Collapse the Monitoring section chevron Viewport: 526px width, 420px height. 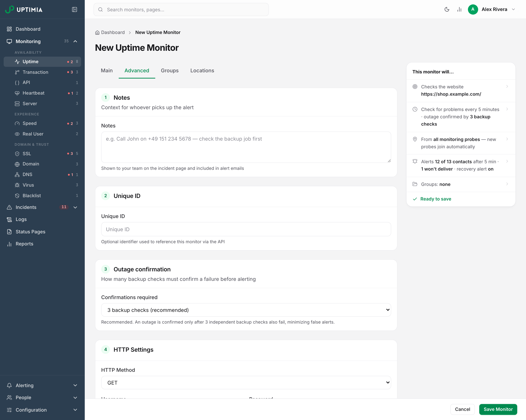[x=75, y=41]
